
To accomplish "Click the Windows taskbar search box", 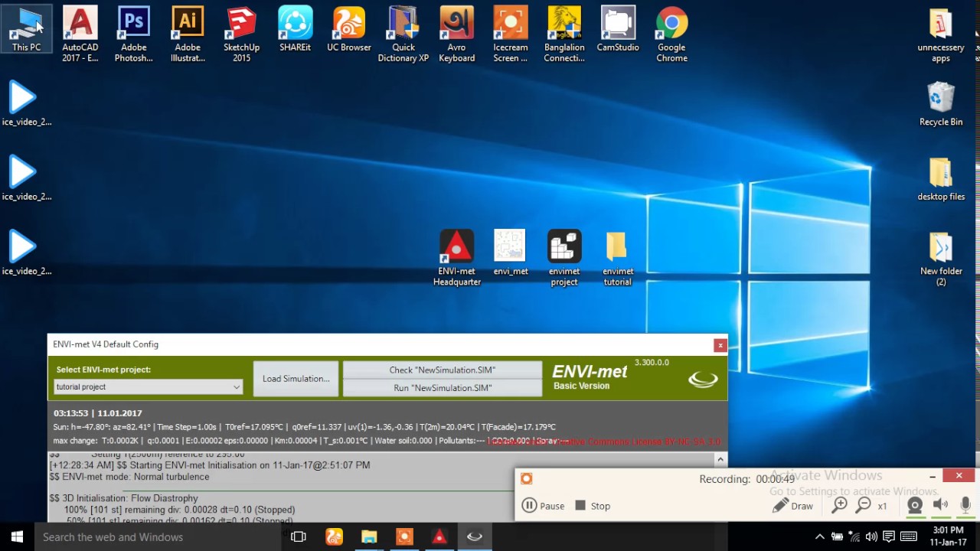I will point(158,537).
